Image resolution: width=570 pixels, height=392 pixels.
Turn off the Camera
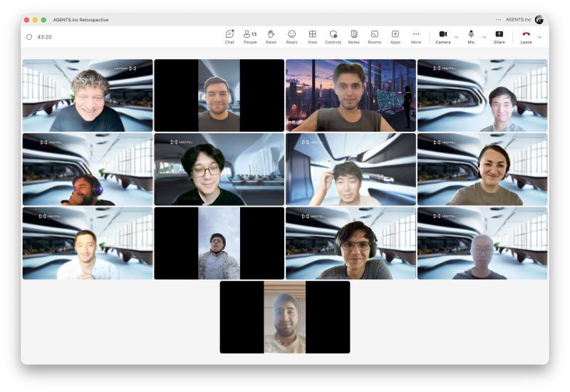tap(442, 37)
